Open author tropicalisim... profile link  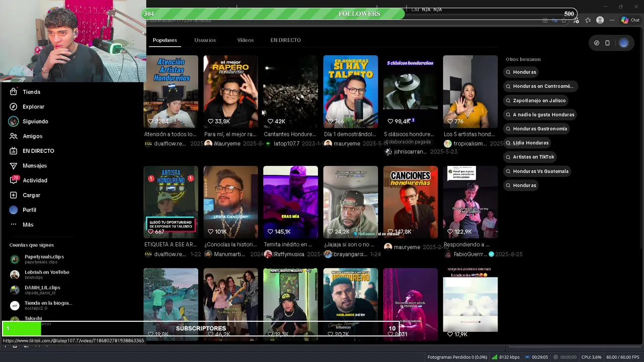click(470, 144)
